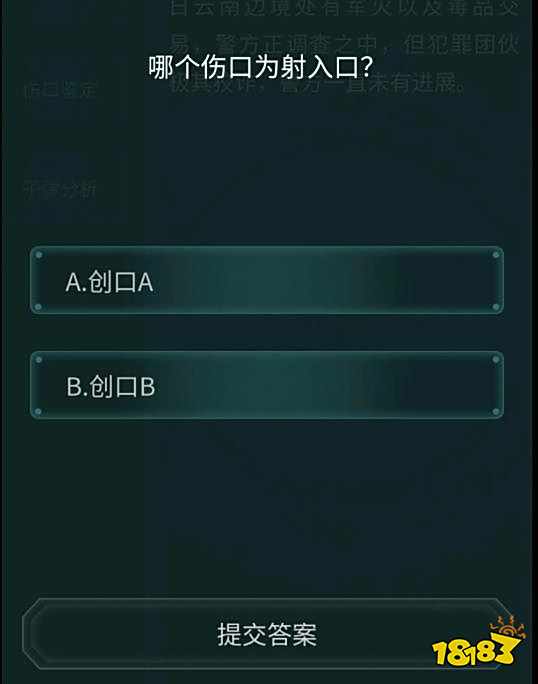The width and height of the screenshot is (538, 684).
Task: Click bottom-left corner dot of option A
Action: tap(38, 307)
